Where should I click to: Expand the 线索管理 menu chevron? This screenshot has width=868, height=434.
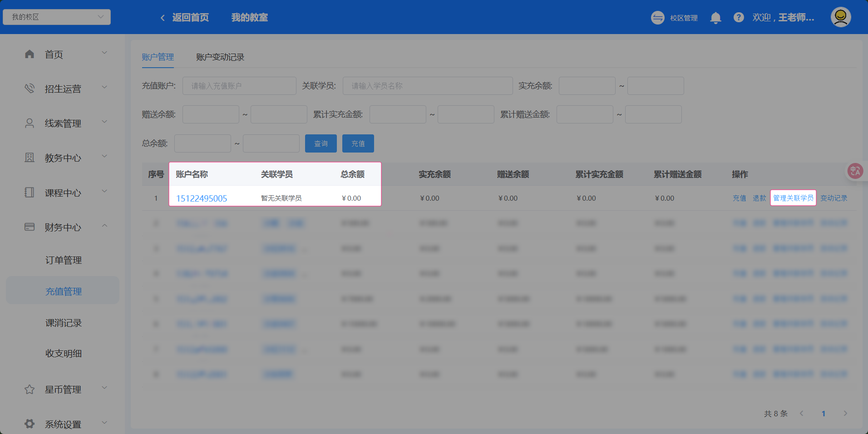click(x=104, y=122)
